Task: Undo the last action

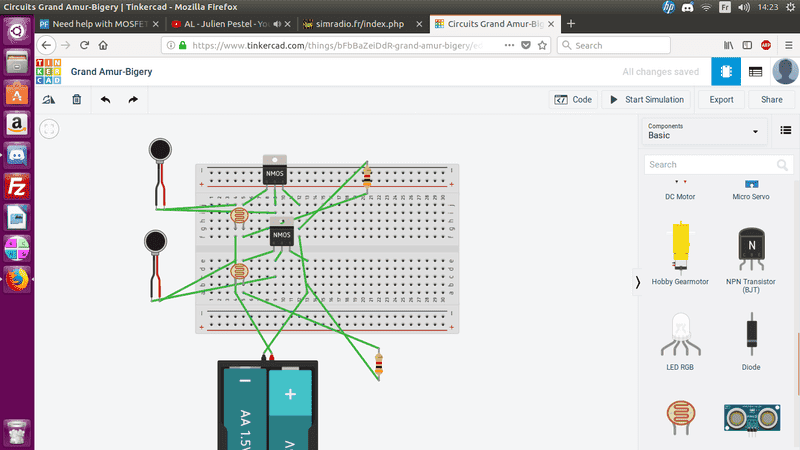Action: [x=105, y=100]
